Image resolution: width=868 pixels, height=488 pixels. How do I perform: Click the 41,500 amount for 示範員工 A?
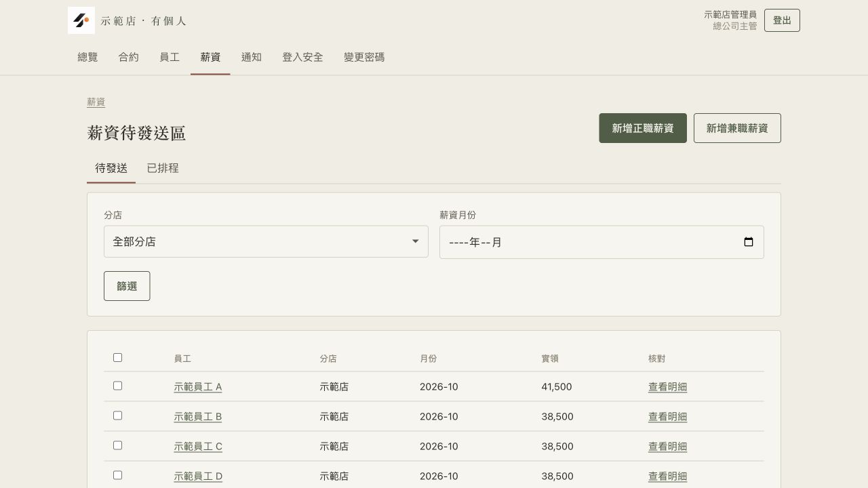pos(557,387)
